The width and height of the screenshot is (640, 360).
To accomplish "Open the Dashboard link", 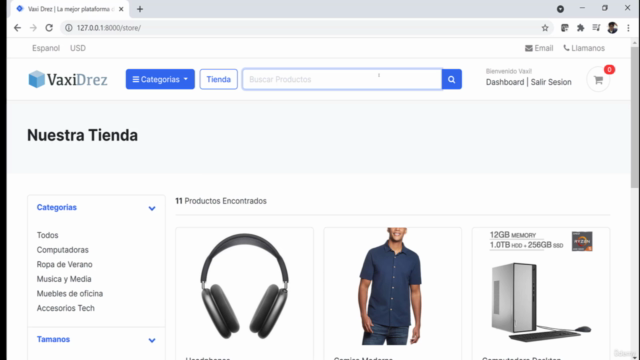I will click(x=504, y=82).
